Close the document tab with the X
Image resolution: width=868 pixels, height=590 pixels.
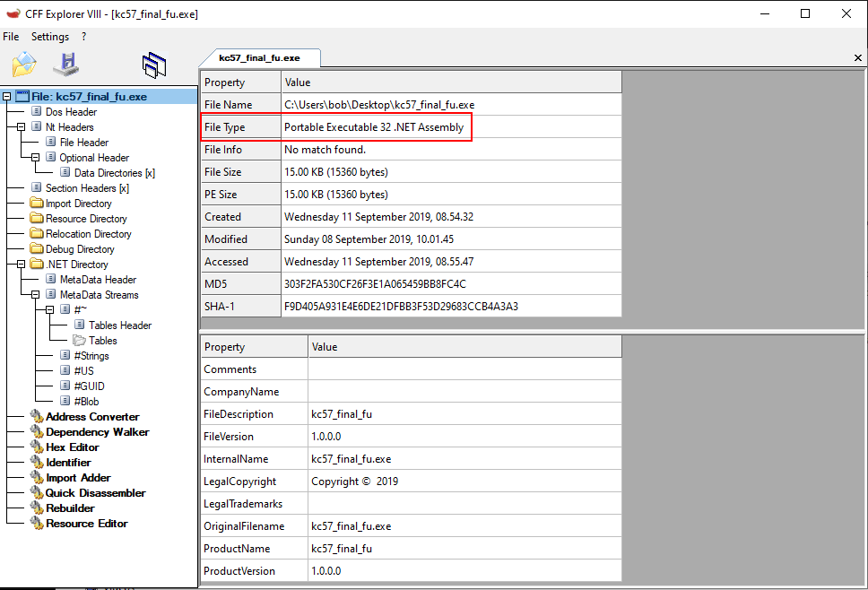coord(857,58)
